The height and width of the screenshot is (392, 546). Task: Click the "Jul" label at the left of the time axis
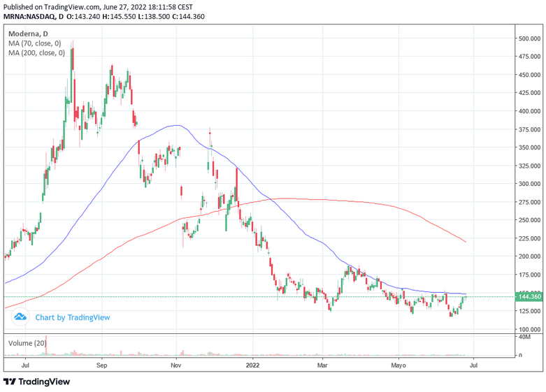[24, 365]
